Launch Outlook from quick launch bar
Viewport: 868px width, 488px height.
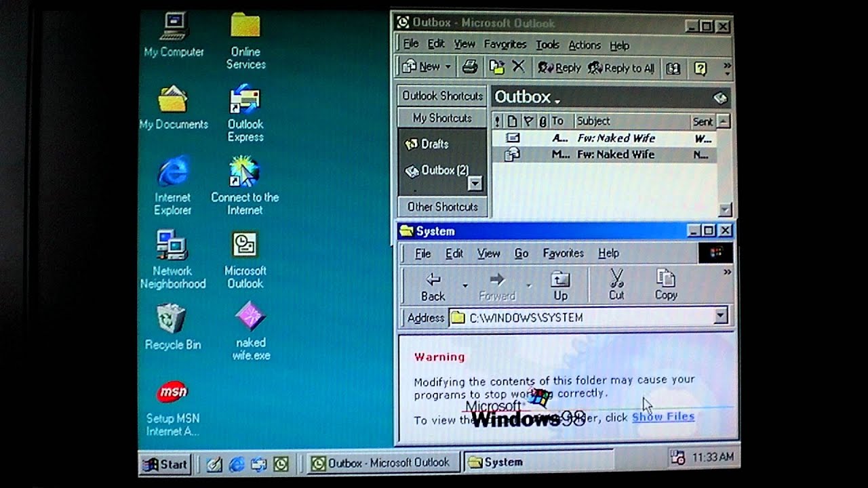(281, 464)
